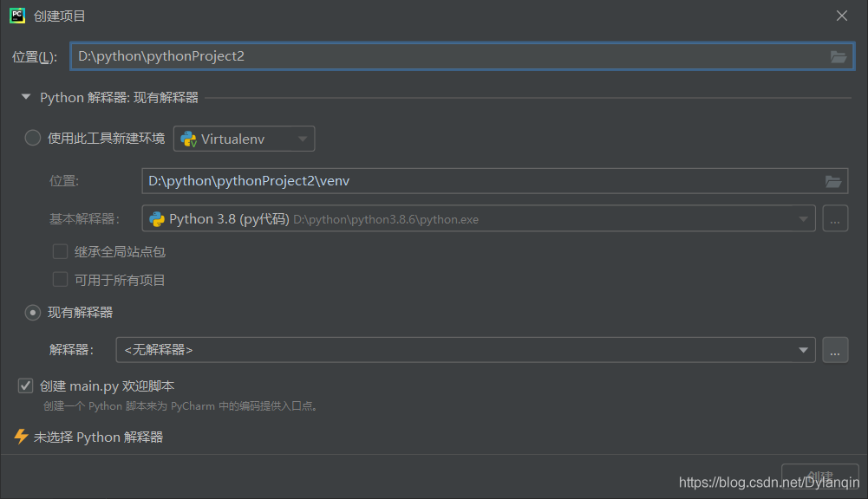Close the create project dialog

coord(841,16)
